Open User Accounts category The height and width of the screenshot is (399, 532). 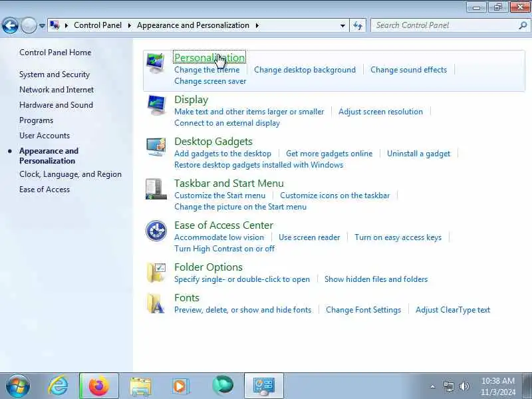pyautogui.click(x=45, y=136)
